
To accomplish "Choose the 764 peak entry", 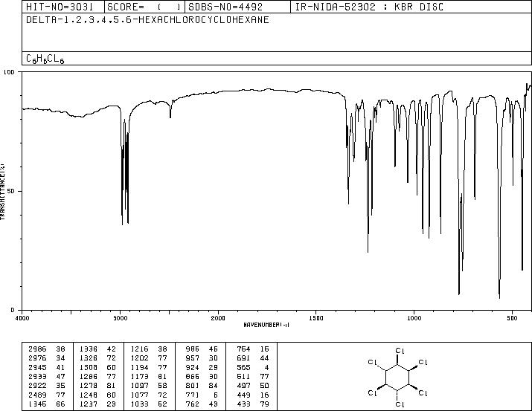I will (253, 349).
